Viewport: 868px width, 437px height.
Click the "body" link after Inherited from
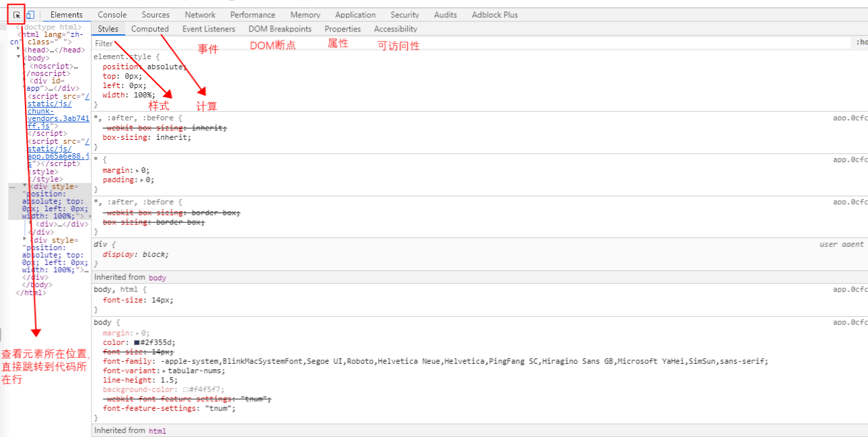point(157,278)
